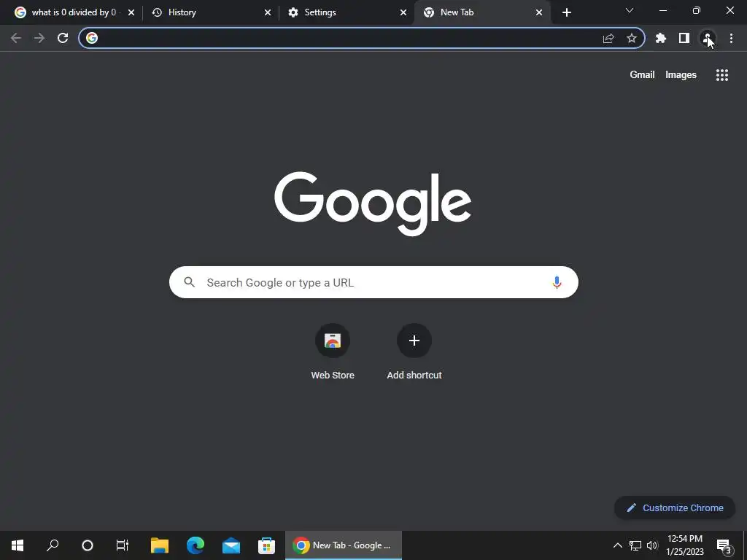The image size is (747, 560).
Task: Open Chrome's three-dot menu
Action: [731, 38]
